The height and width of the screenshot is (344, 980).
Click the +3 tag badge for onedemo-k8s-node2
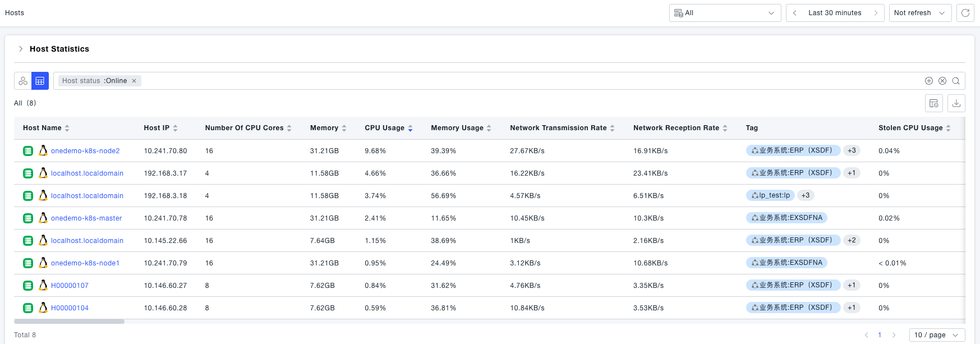click(852, 150)
